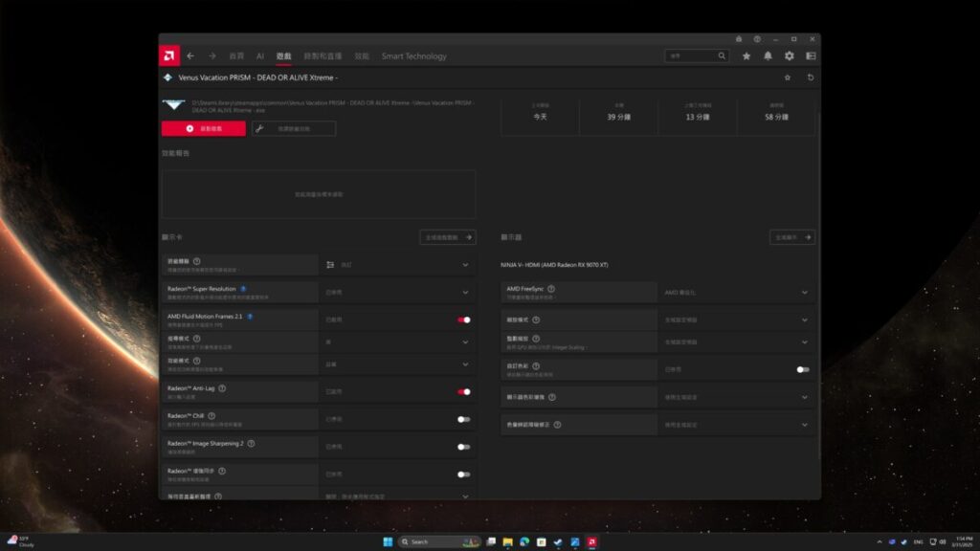Show help for color deficiency correction setting
This screenshot has height=551, width=980.
tap(557, 424)
